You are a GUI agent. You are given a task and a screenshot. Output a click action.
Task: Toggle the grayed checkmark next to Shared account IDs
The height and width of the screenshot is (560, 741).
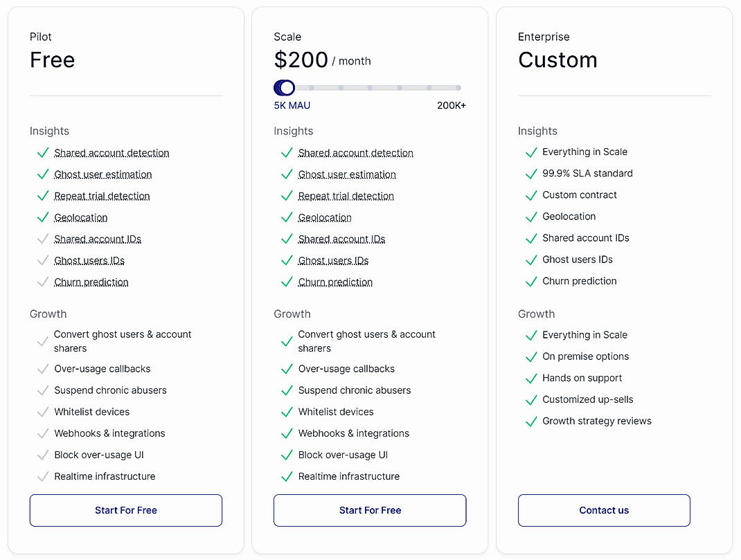pyautogui.click(x=42, y=239)
